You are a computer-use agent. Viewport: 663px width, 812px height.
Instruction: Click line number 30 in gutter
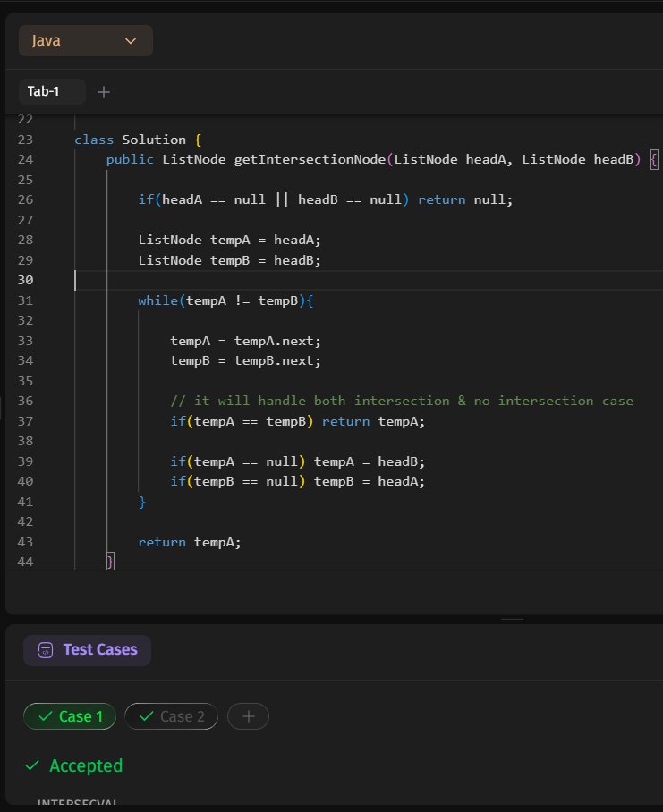click(x=25, y=280)
